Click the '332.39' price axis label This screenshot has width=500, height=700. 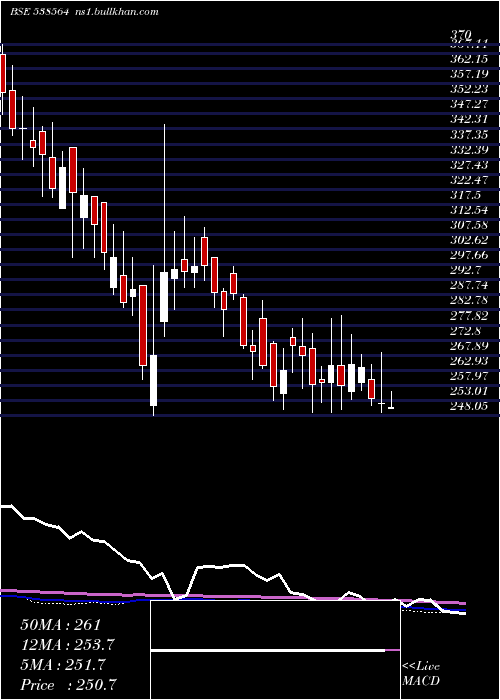tap(469, 150)
